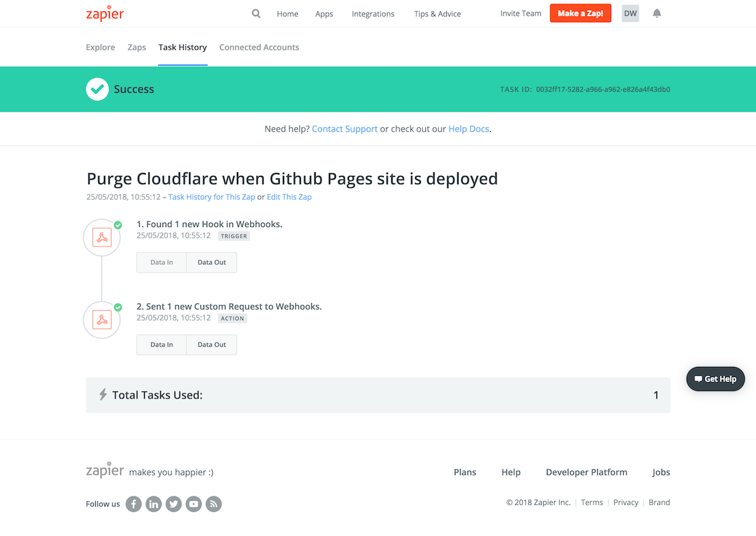Click the Zap title heading
This screenshot has height=536, width=756.
[x=292, y=178]
